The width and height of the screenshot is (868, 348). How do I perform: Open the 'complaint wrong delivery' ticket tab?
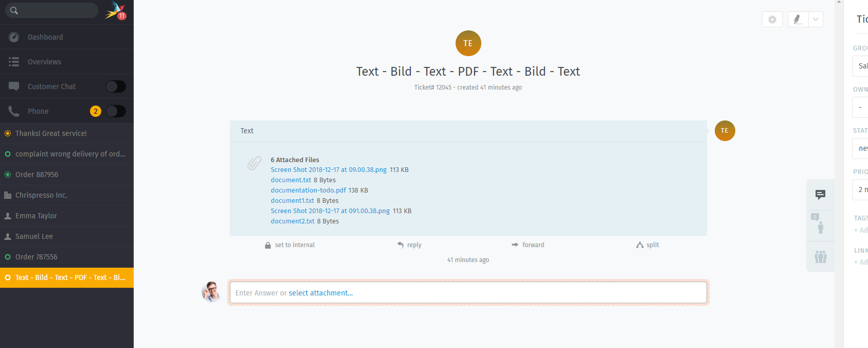point(67,154)
